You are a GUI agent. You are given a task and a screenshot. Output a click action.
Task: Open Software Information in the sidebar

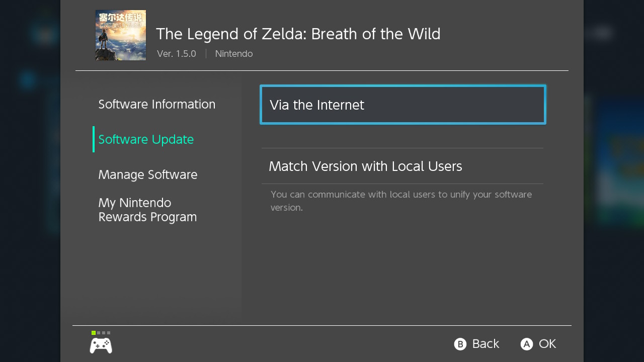156,104
